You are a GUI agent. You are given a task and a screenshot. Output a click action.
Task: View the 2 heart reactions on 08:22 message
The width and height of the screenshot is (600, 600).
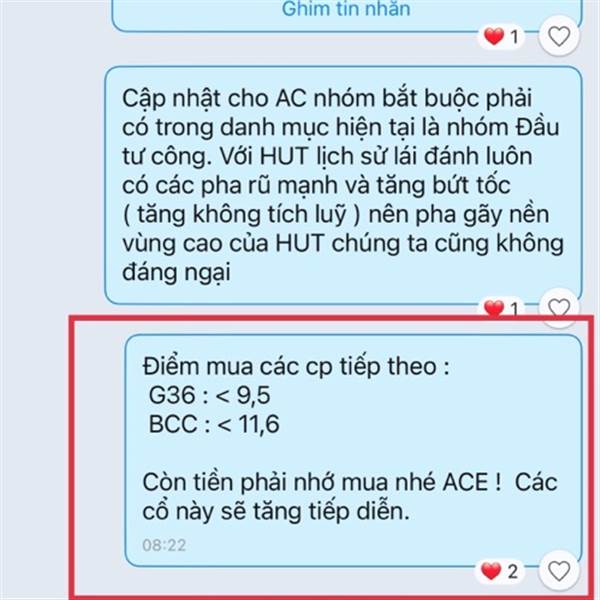[x=491, y=571]
